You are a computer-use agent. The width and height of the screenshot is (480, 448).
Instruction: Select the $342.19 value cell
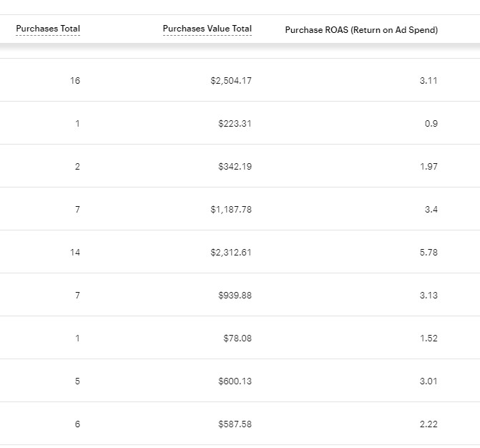click(235, 167)
